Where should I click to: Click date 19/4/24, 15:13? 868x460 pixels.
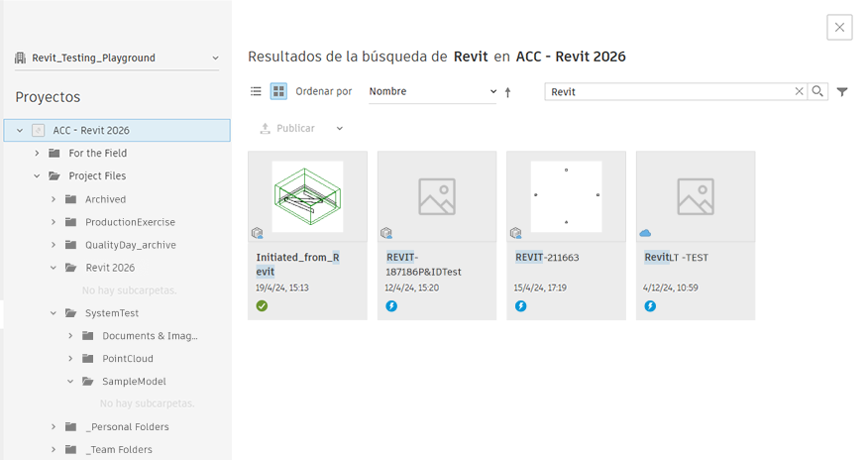[282, 287]
